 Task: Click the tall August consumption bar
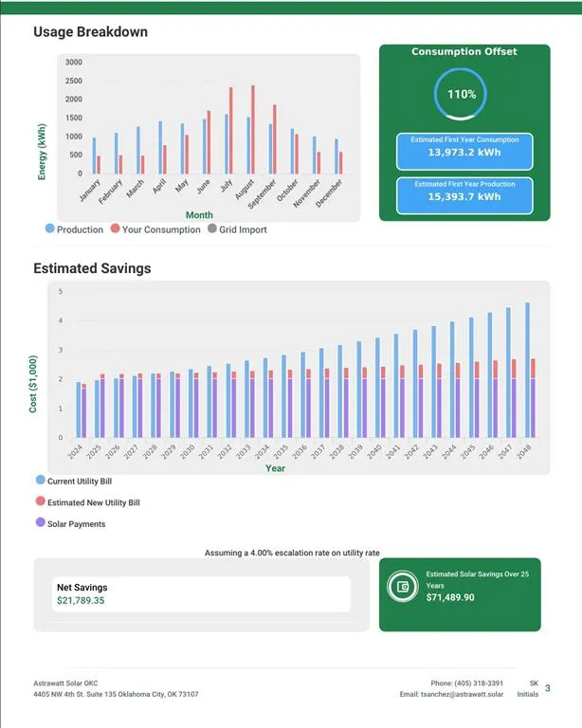point(253,129)
